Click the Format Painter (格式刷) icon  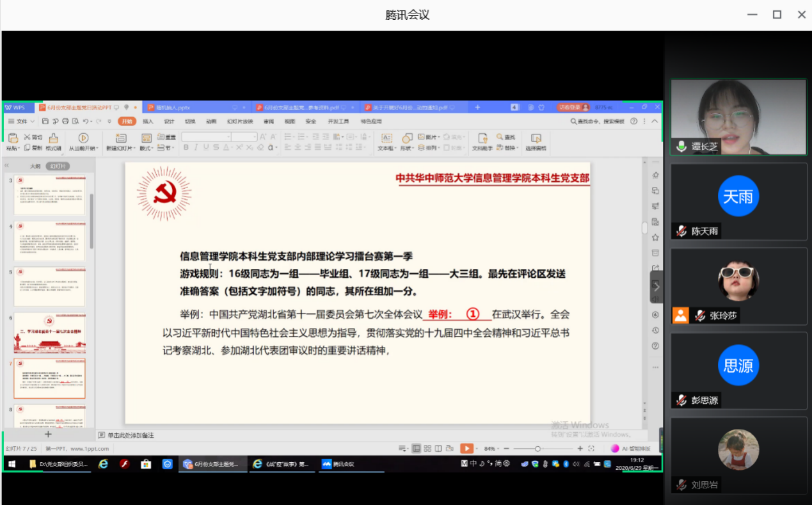tap(54, 138)
